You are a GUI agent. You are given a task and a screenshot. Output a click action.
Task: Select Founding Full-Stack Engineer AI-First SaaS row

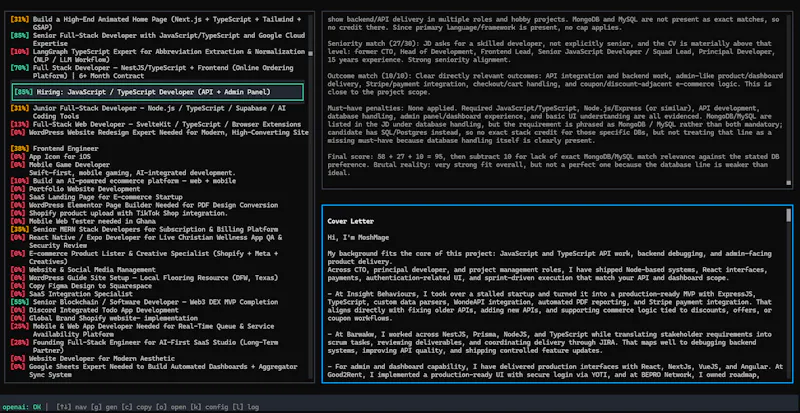[142, 347]
